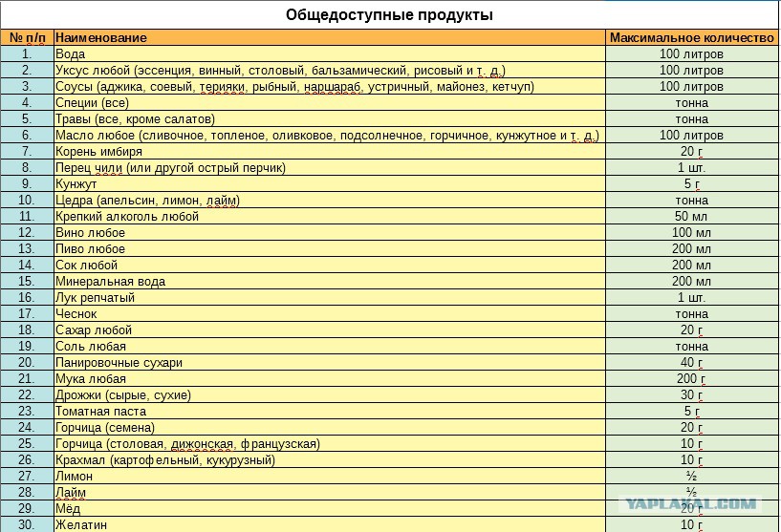
Task: Click the cell 'Вода'
Action: tap(330, 53)
